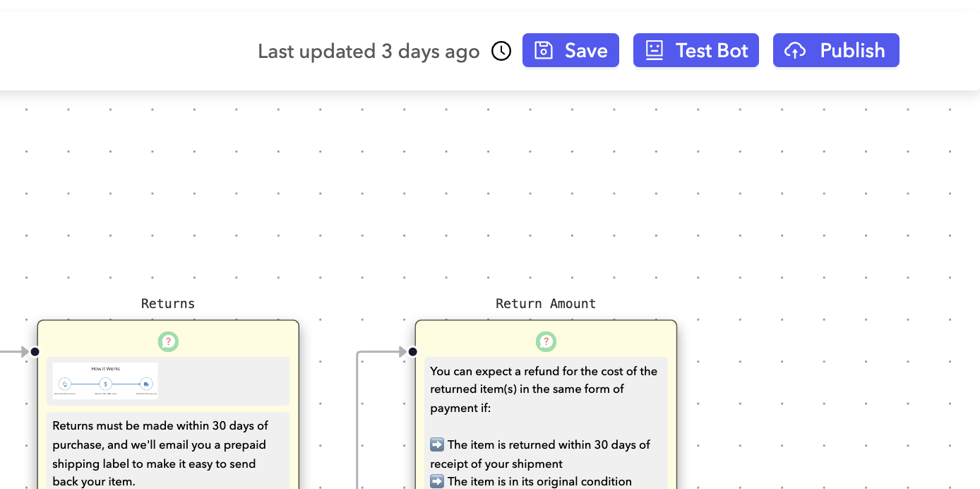Click the question mark icon in Return Amount node

pyautogui.click(x=546, y=342)
